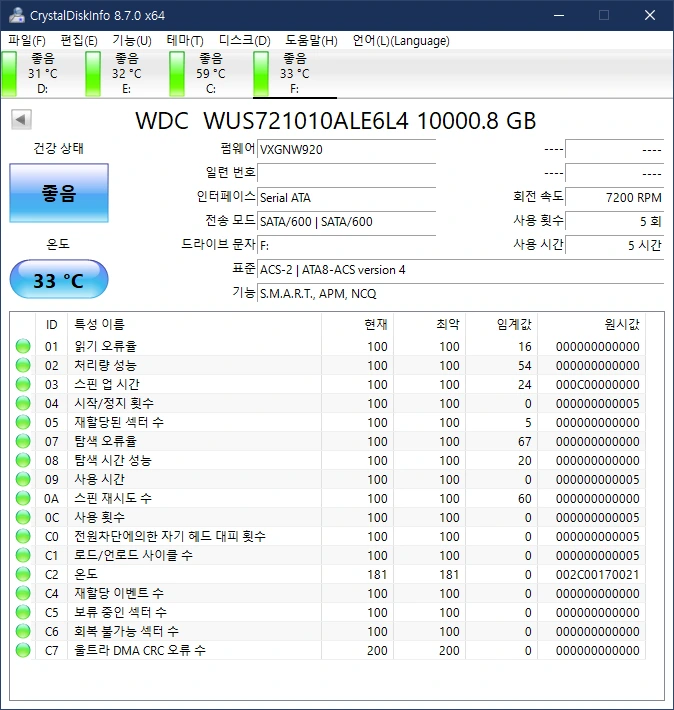Click the green status icon for ID C1
The width and height of the screenshot is (674, 710).
[23, 556]
